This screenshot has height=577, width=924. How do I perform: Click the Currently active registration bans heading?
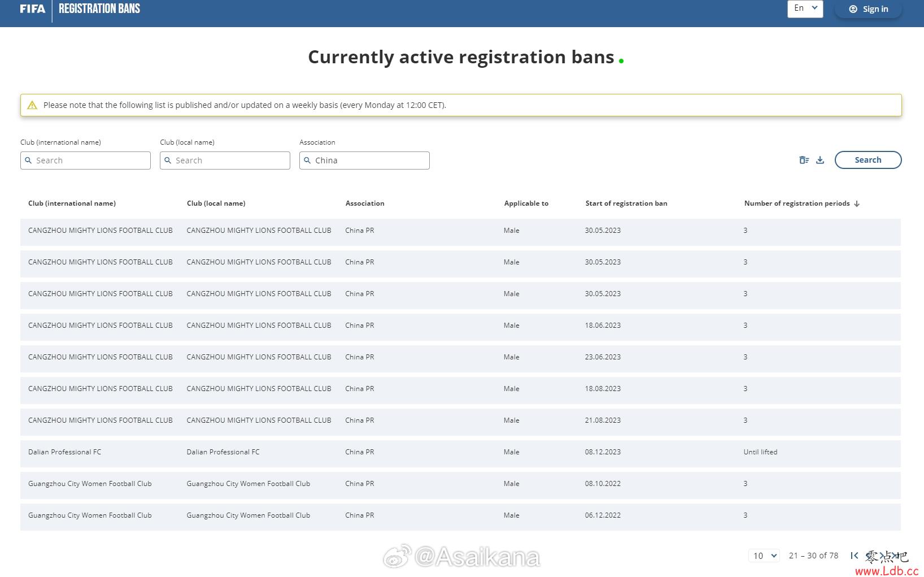click(x=461, y=57)
